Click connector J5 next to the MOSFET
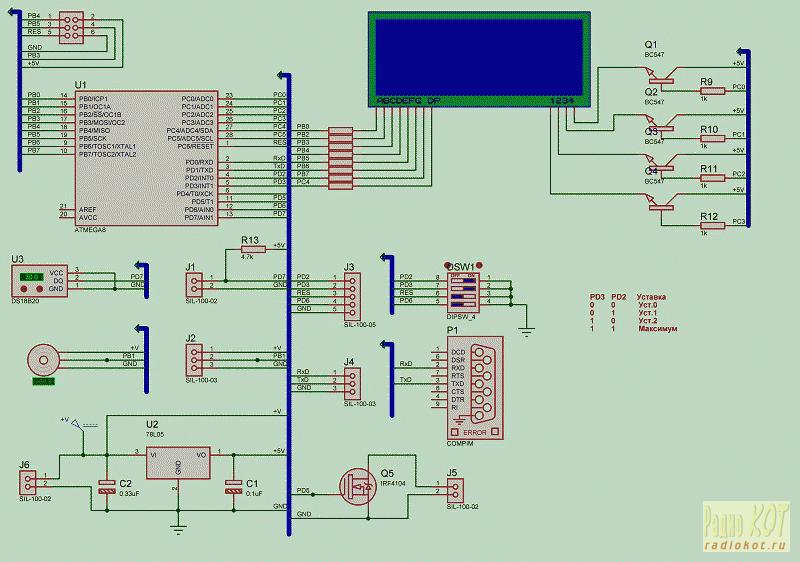The height and width of the screenshot is (562, 800). point(456,490)
